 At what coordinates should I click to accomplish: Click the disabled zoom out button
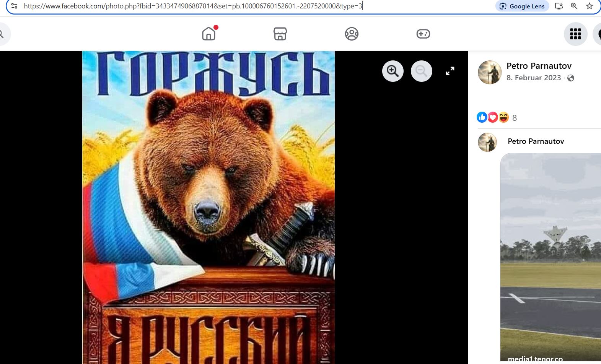[x=422, y=71]
